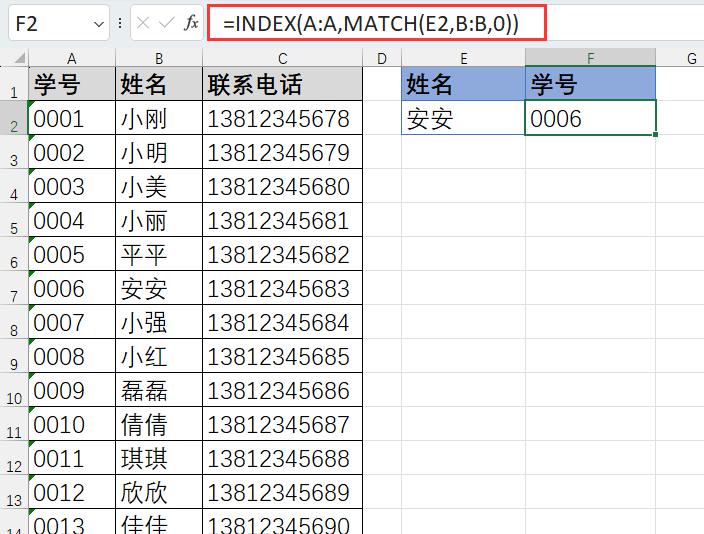Select column F header
Viewport: 704px width, 534px height.
[590, 58]
